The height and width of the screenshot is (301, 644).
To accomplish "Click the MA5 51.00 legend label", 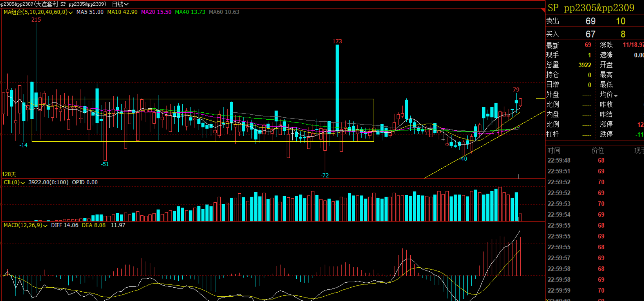I will point(90,12).
